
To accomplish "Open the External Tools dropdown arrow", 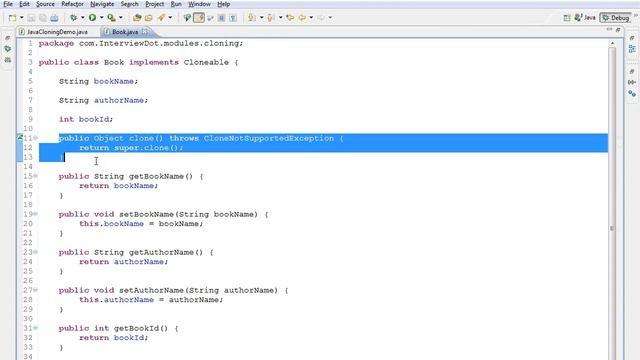I will [121, 18].
